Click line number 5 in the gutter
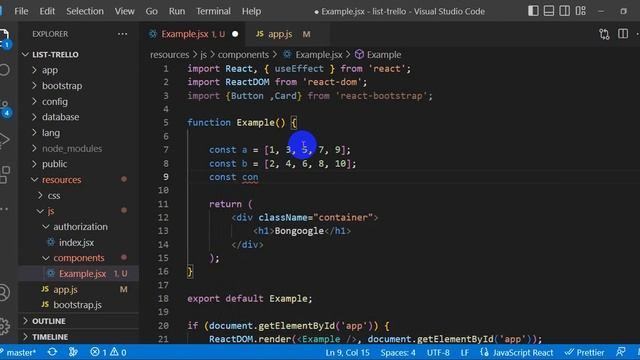The image size is (640, 360). 166,122
